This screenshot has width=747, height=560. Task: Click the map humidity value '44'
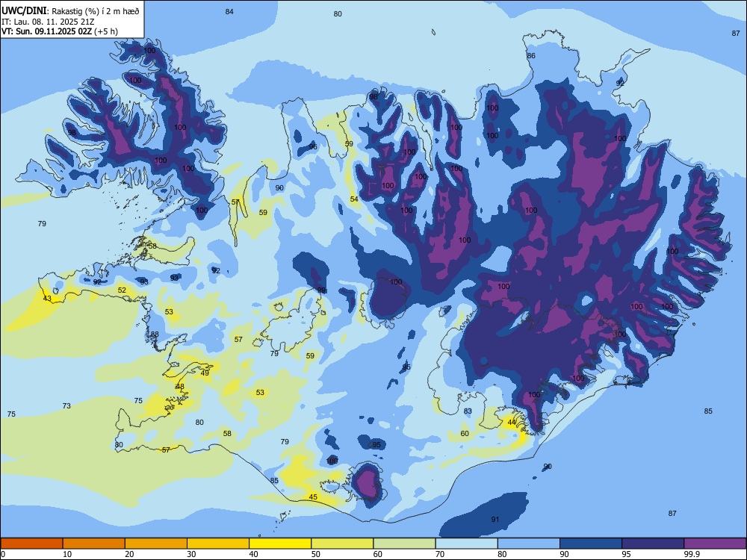(512, 423)
